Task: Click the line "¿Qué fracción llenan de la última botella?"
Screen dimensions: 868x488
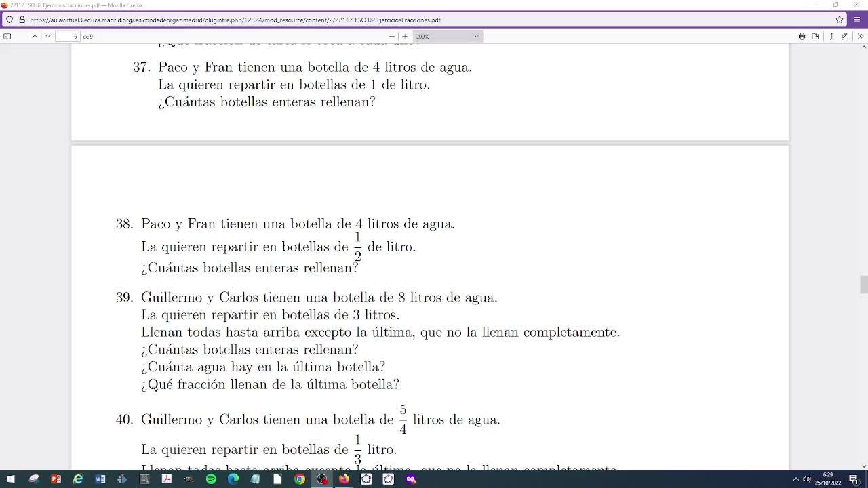Action: pos(270,384)
